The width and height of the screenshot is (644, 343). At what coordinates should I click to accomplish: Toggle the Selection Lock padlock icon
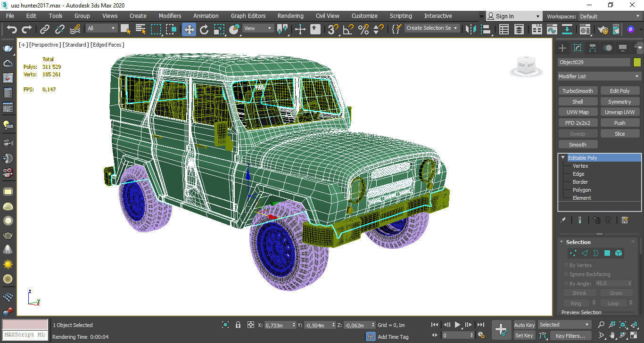pyautogui.click(x=238, y=325)
